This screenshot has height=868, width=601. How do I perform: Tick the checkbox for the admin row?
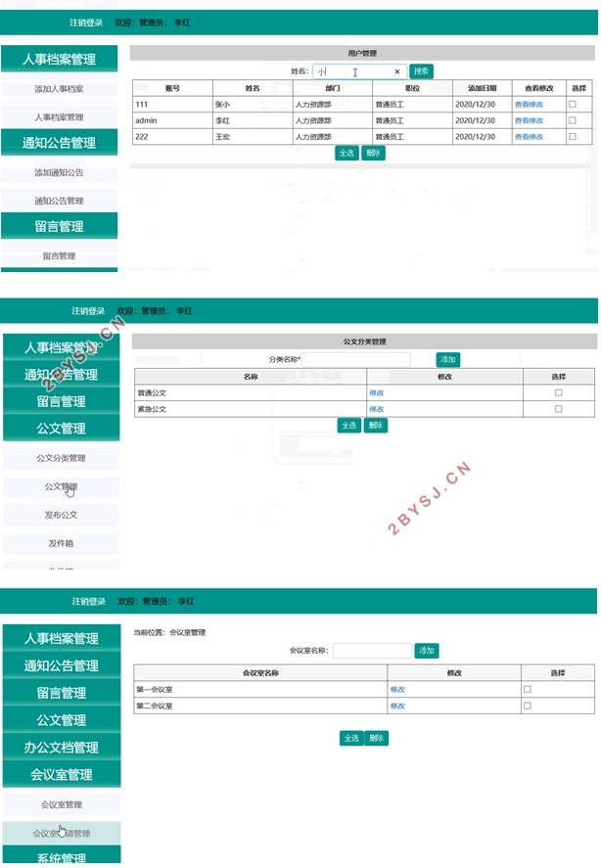573,120
